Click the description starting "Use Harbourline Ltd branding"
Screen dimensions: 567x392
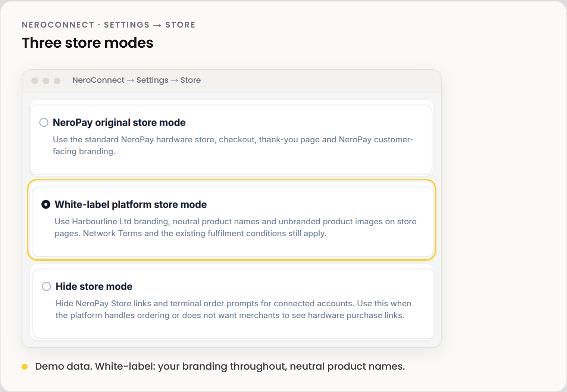(235, 227)
